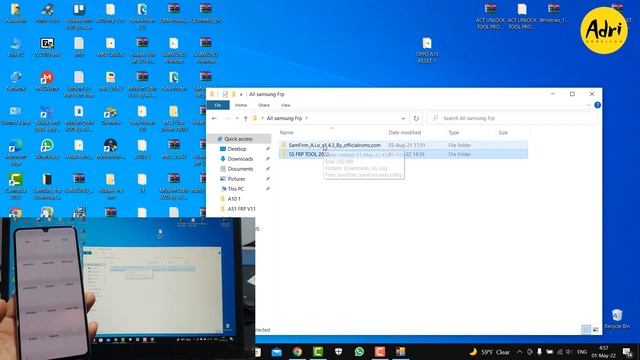Open A51 FRP V11 folder in sidebar

click(x=241, y=209)
